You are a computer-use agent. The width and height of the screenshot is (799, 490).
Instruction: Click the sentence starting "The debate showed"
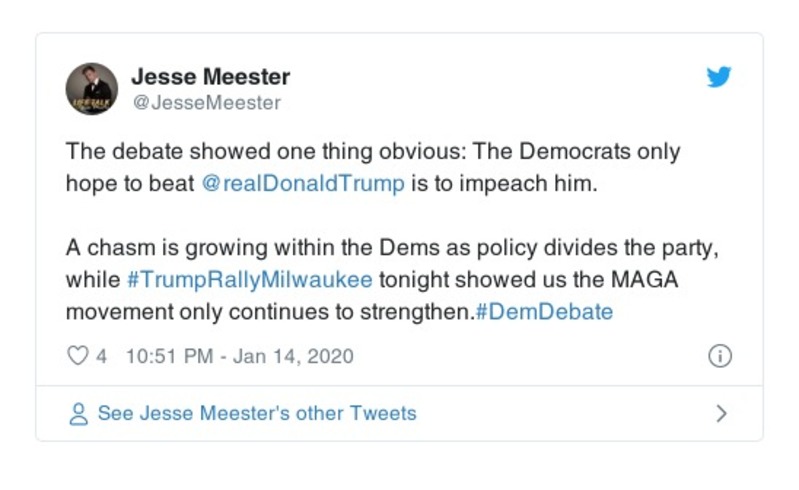372,153
